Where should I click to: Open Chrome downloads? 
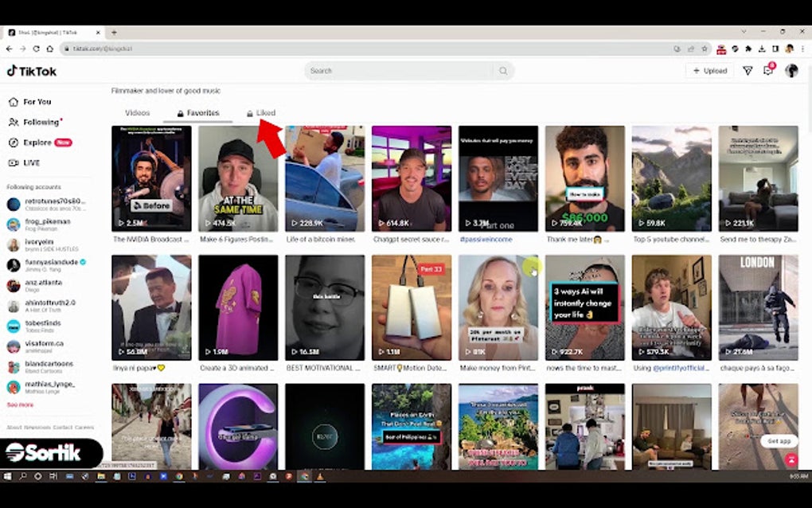coord(762,49)
